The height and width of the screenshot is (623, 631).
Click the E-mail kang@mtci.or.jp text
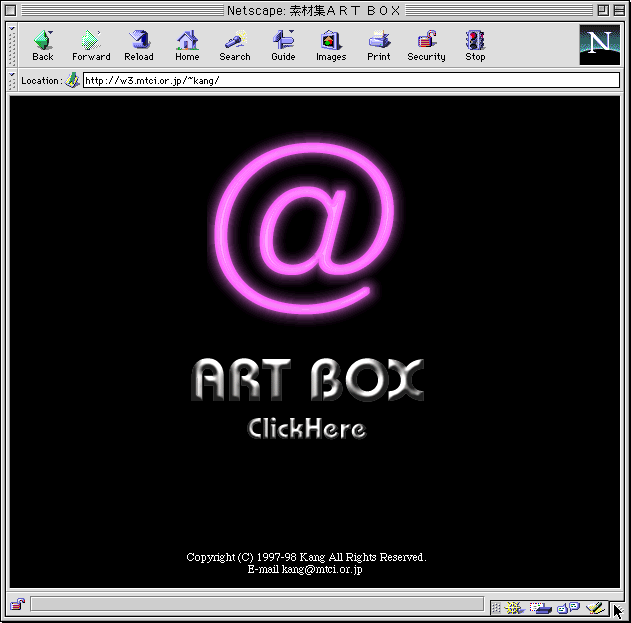point(305,569)
